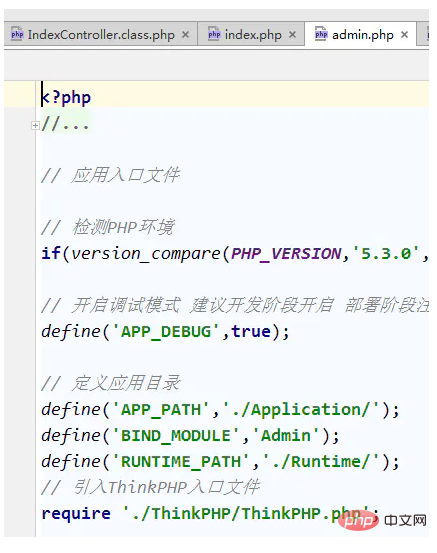Place cursor on the '<?php' opening tag
Screen dimensions: 437x553
point(66,98)
